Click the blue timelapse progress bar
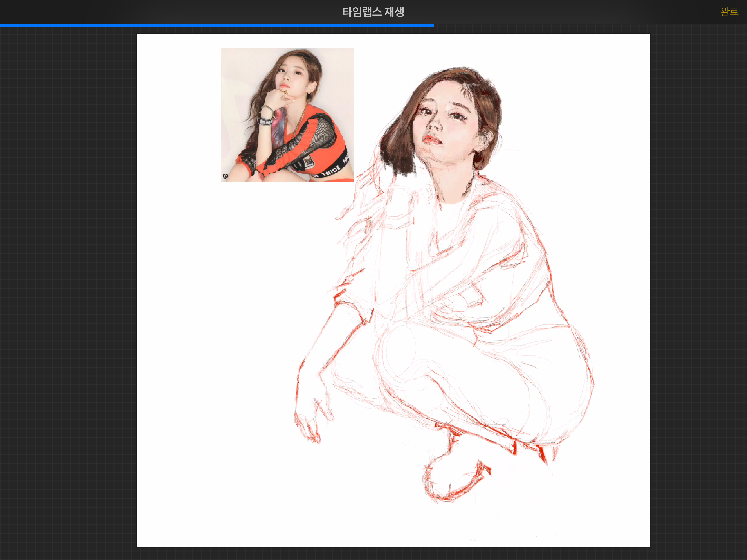Screen dimensions: 747x560 pos(217,25)
